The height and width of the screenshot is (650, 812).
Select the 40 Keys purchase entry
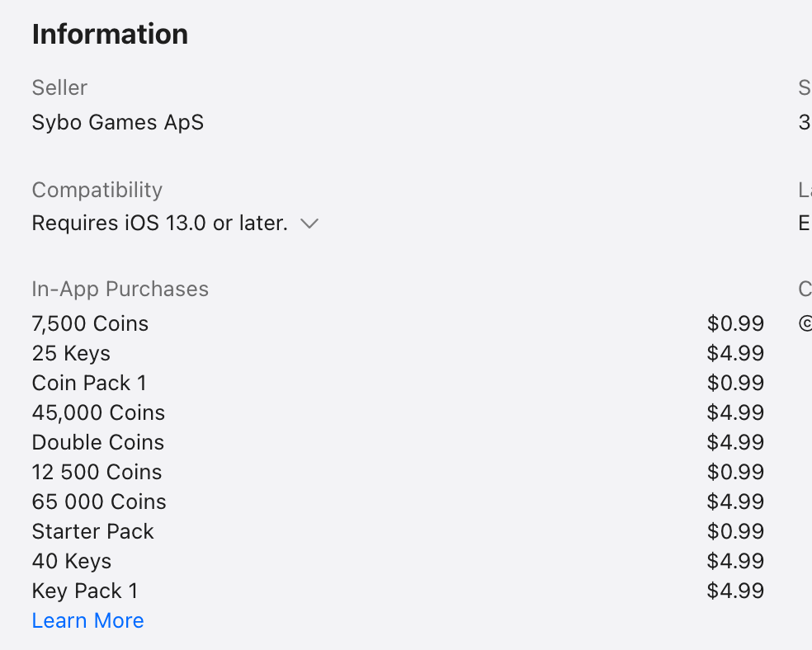pos(71,561)
